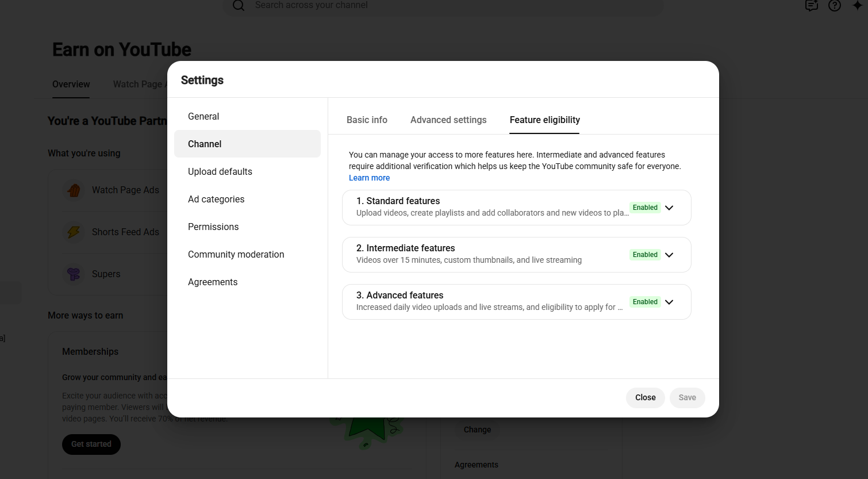Viewport: 868px width, 479px height.
Task: Click the Watch Page Ads icon behind the dialog
Action: 74,190
